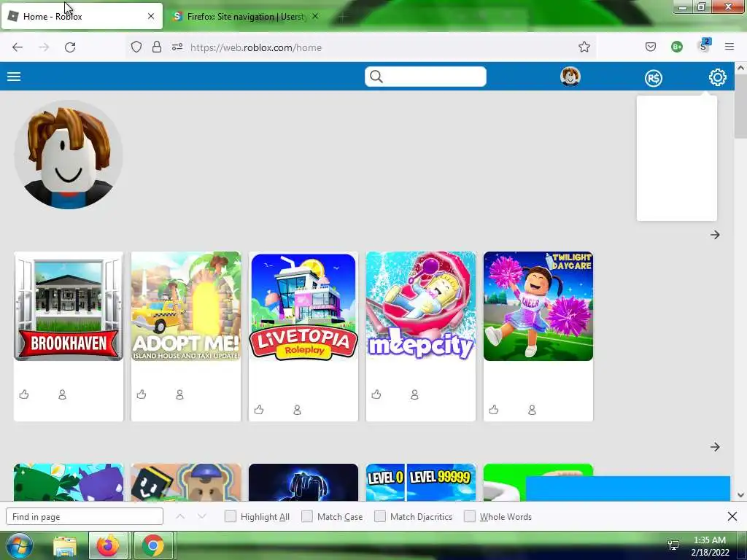Viewport: 747px width, 560px height.
Task: Go to next find result arrow
Action: click(x=202, y=517)
